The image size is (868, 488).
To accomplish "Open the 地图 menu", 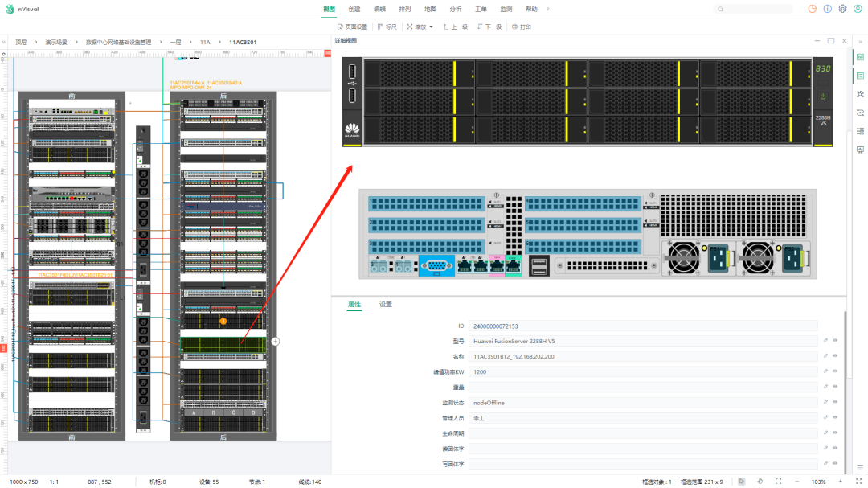I will (430, 9).
